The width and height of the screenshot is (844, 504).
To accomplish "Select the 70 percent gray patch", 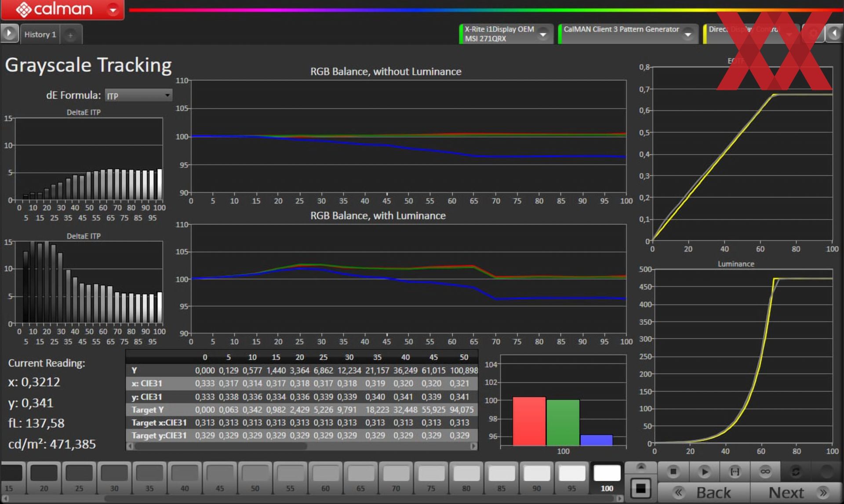I will pos(396,478).
